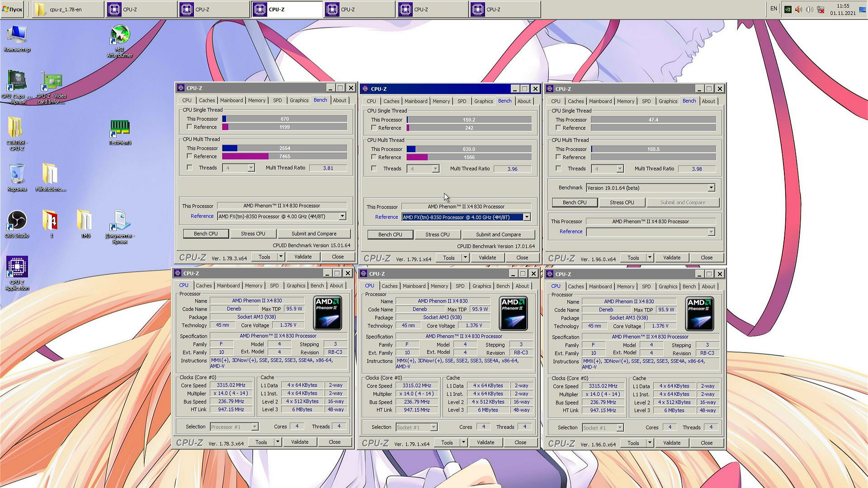Screen dimensions: 868x488
Task: Click Submit and Compare in version 1.79.1 window
Action: pyautogui.click(x=498, y=235)
